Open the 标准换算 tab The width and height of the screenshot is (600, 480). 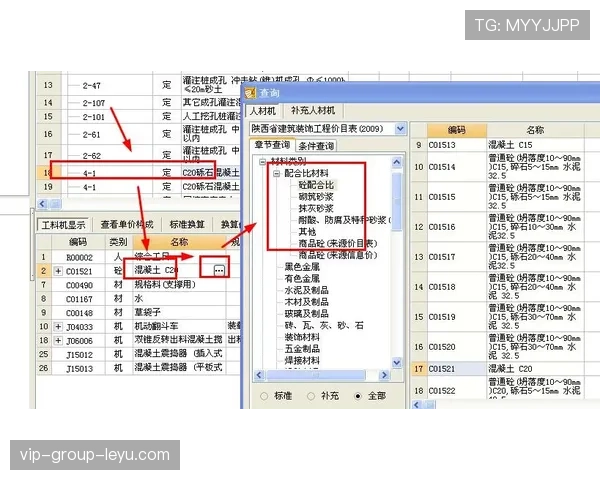187,225
